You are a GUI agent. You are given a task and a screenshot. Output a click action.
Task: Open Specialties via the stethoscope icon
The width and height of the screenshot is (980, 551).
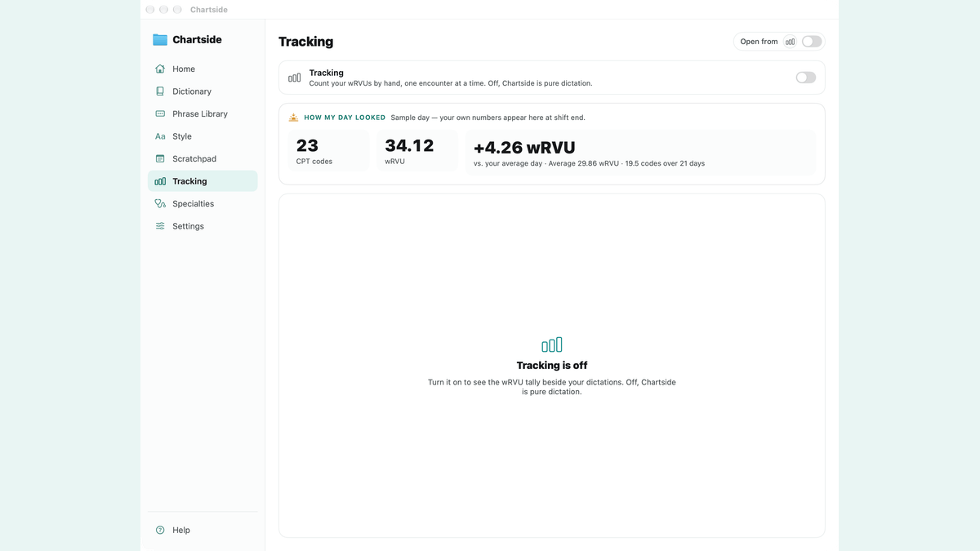coord(160,204)
